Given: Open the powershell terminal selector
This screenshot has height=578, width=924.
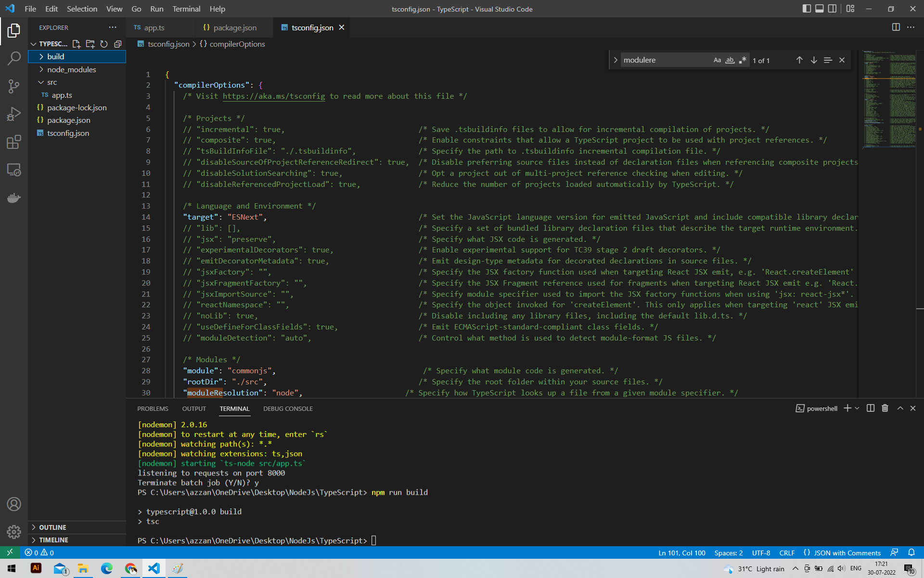Looking at the screenshot, I should pos(817,408).
